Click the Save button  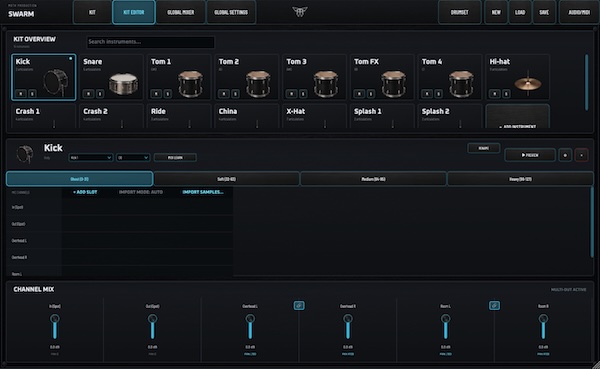(x=544, y=12)
